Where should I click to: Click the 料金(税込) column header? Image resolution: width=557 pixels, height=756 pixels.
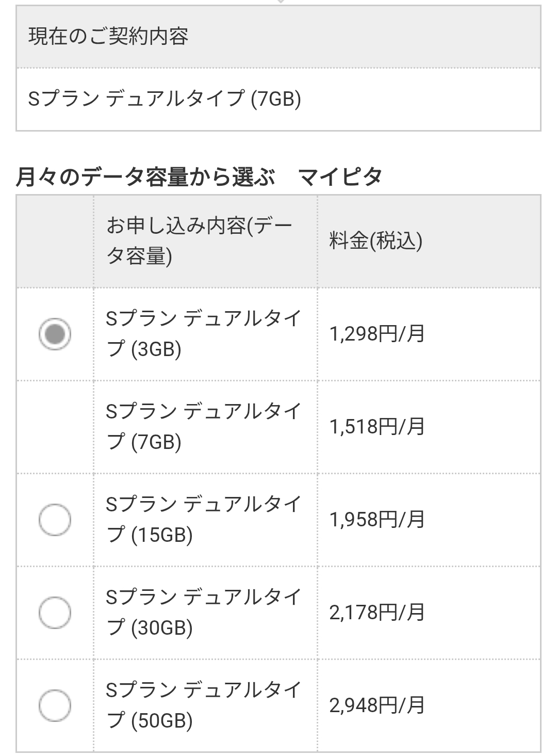pyautogui.click(x=376, y=241)
